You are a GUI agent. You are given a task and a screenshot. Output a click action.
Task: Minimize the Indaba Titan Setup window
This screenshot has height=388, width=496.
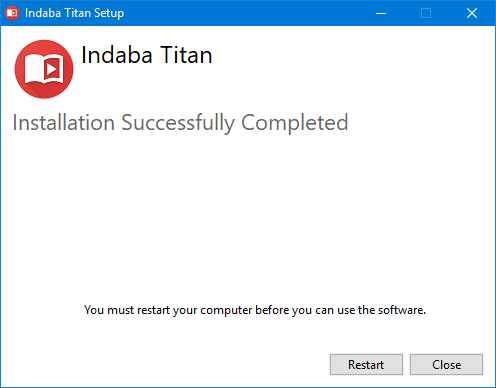point(381,13)
